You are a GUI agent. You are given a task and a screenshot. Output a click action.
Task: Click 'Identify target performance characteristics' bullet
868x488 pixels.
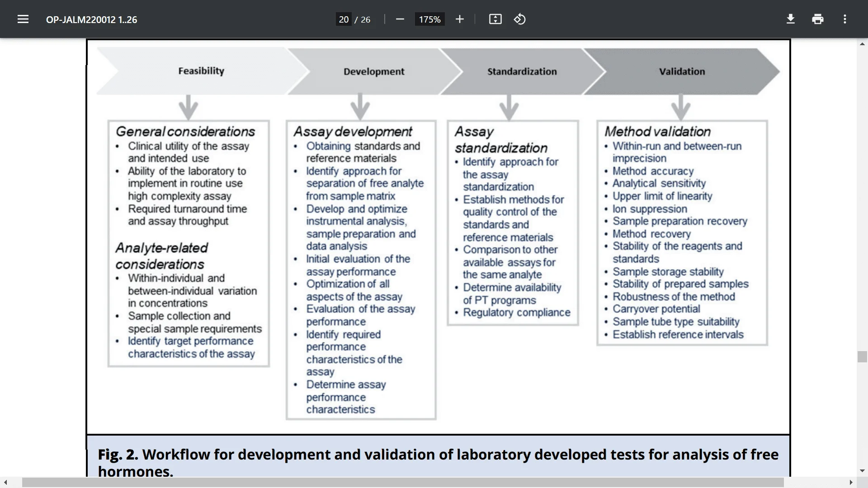[191, 347]
